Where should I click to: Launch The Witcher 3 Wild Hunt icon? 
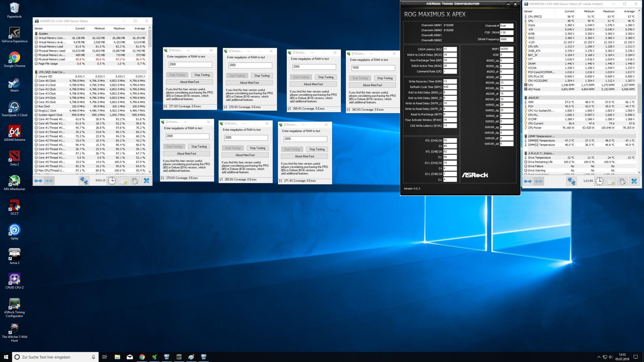click(14, 332)
